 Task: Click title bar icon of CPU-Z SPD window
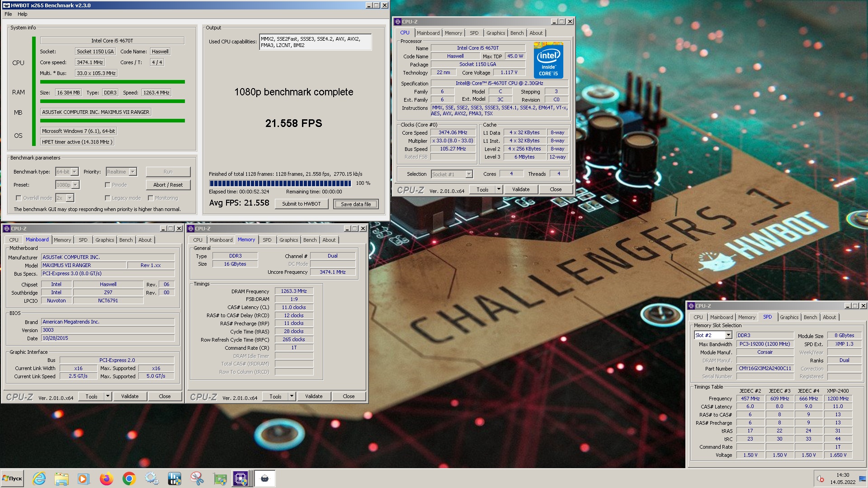click(691, 306)
